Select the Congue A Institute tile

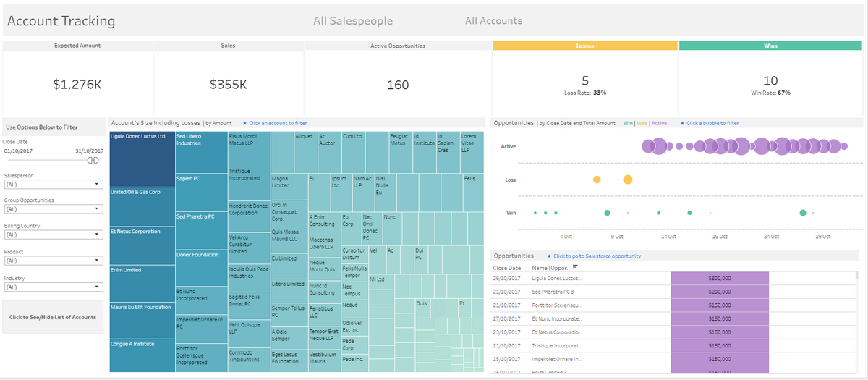(142, 355)
